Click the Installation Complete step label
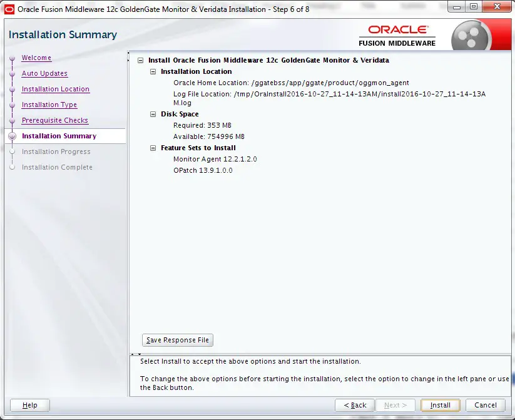This screenshot has height=420, width=515. 57,167
